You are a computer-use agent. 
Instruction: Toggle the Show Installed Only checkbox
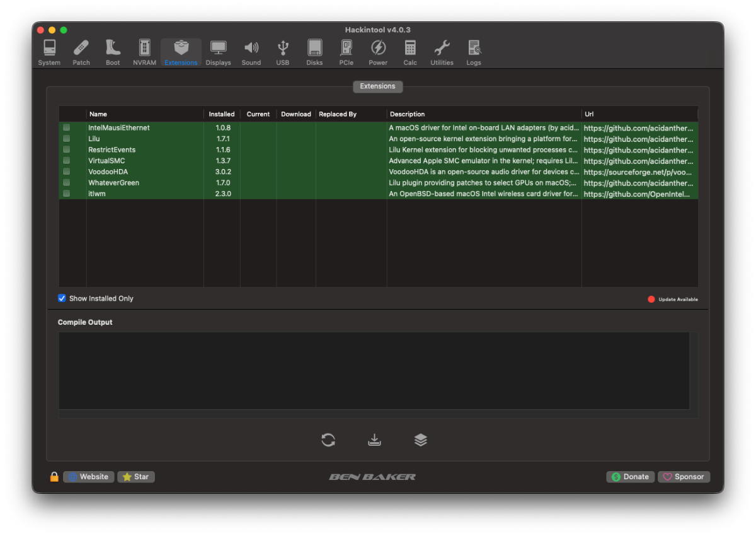click(62, 298)
